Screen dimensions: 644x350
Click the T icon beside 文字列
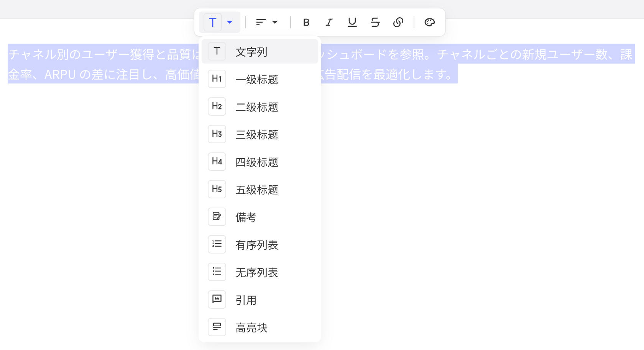point(217,51)
